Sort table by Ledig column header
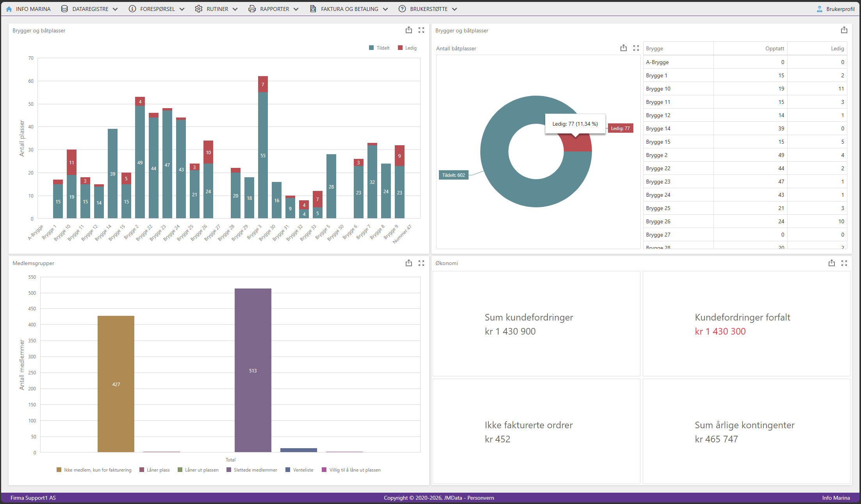The image size is (861, 504). point(817,48)
